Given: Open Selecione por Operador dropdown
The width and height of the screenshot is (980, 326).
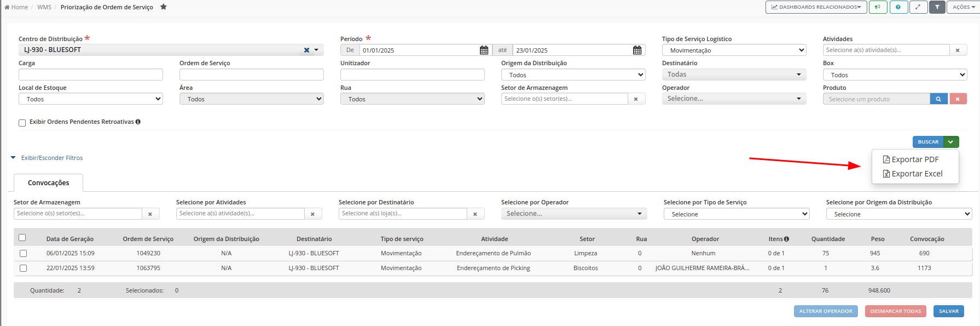Looking at the screenshot, I should pyautogui.click(x=574, y=214).
